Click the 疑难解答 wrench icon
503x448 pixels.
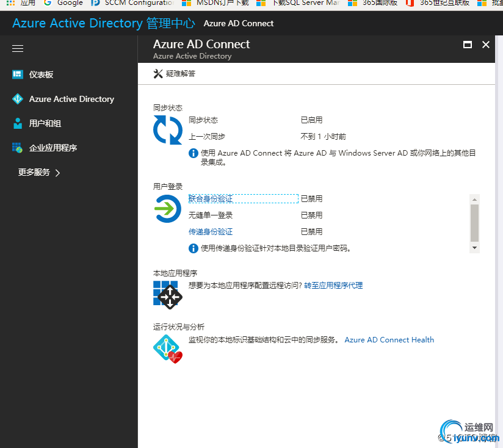[x=158, y=73]
